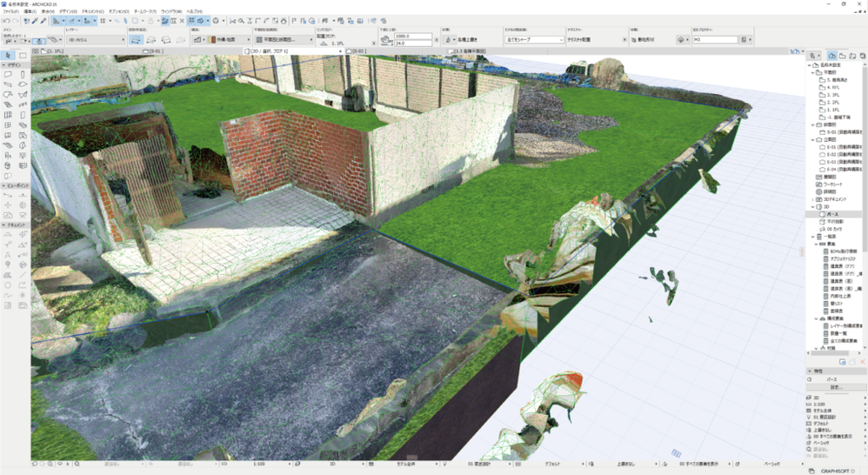Choose the Slab tool

[x=23, y=84]
